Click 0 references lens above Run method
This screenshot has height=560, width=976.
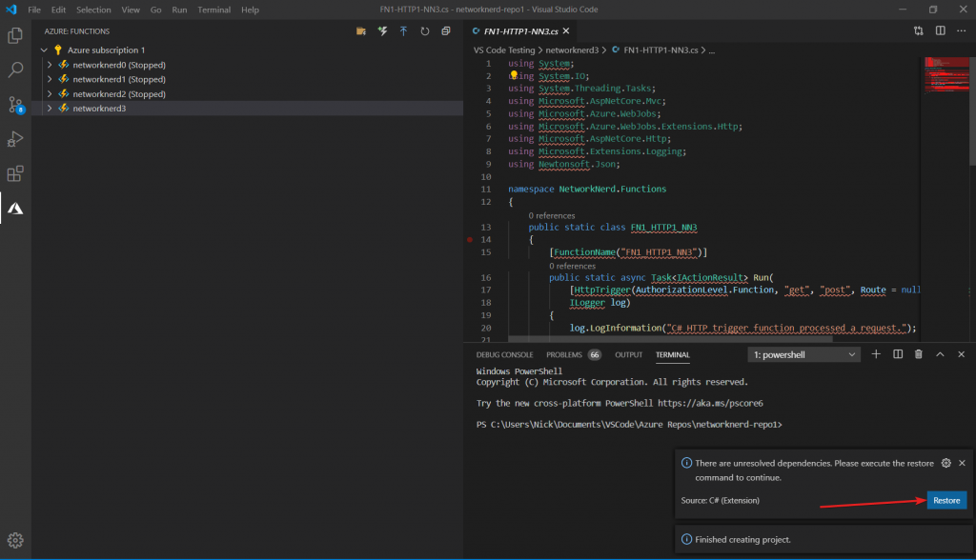pyautogui.click(x=572, y=267)
